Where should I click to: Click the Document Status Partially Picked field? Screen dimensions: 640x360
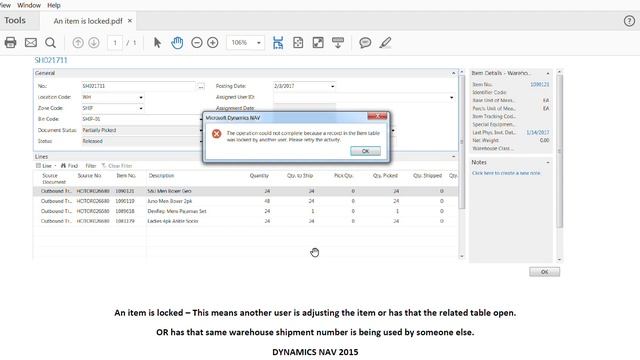141,130
